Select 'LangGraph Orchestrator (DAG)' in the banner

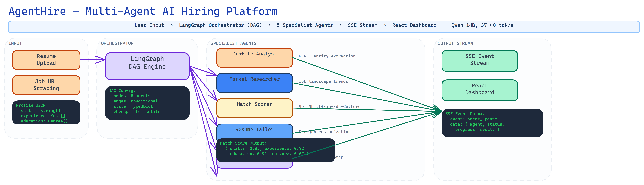(220, 25)
